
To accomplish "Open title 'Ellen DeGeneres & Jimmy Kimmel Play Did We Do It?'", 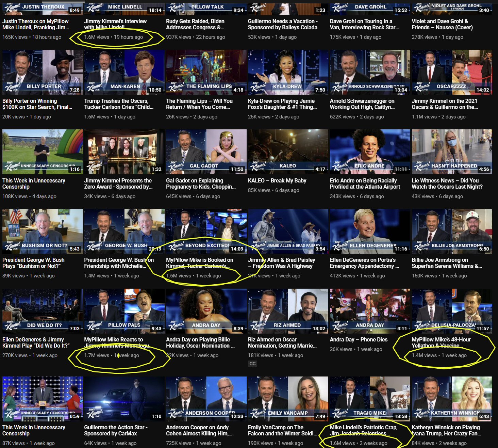I will coord(36,342).
